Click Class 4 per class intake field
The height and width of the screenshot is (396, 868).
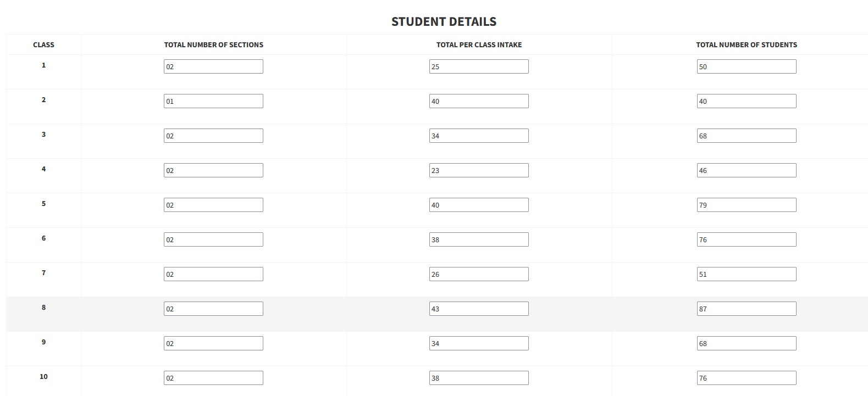tap(479, 170)
